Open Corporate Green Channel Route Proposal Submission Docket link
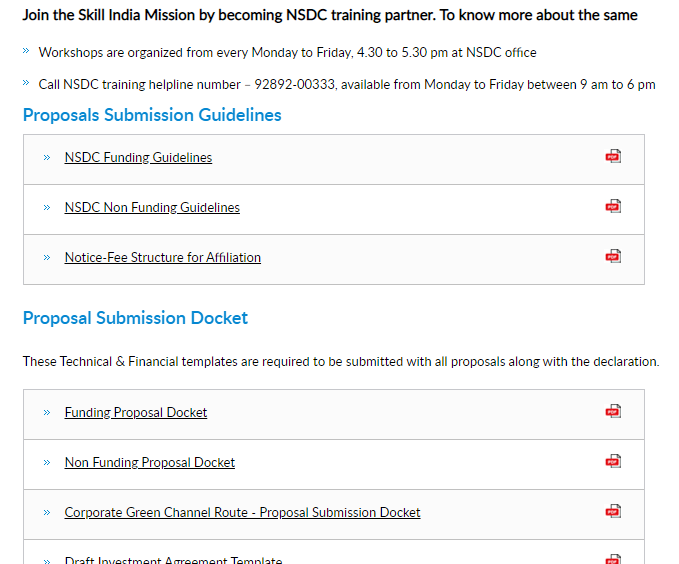Viewport: 679px width, 564px height. pyautogui.click(x=242, y=512)
